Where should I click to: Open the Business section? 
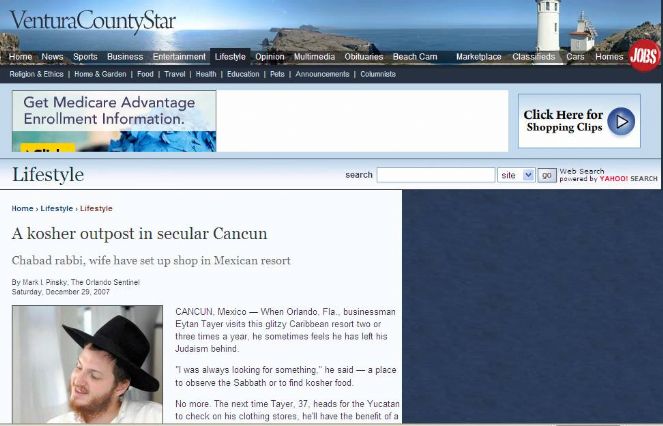[125, 57]
